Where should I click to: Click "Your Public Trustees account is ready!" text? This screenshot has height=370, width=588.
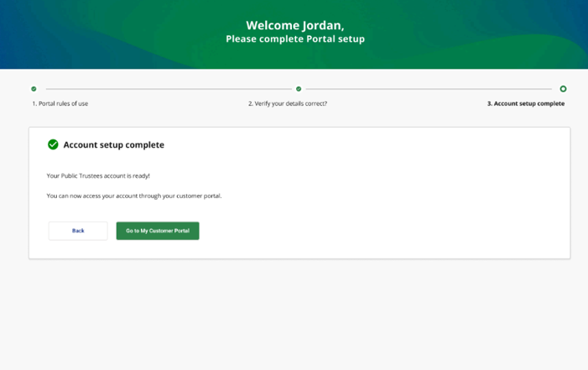(x=98, y=175)
